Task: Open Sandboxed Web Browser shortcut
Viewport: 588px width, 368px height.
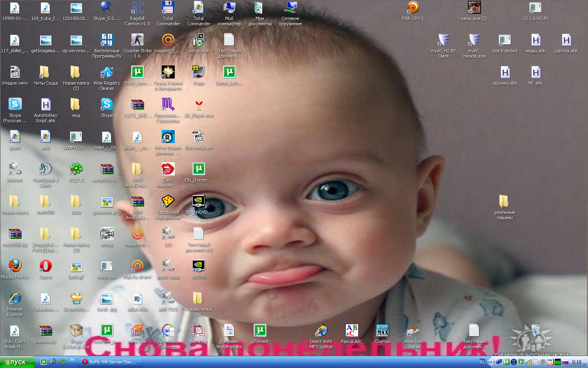Action: click(x=168, y=207)
